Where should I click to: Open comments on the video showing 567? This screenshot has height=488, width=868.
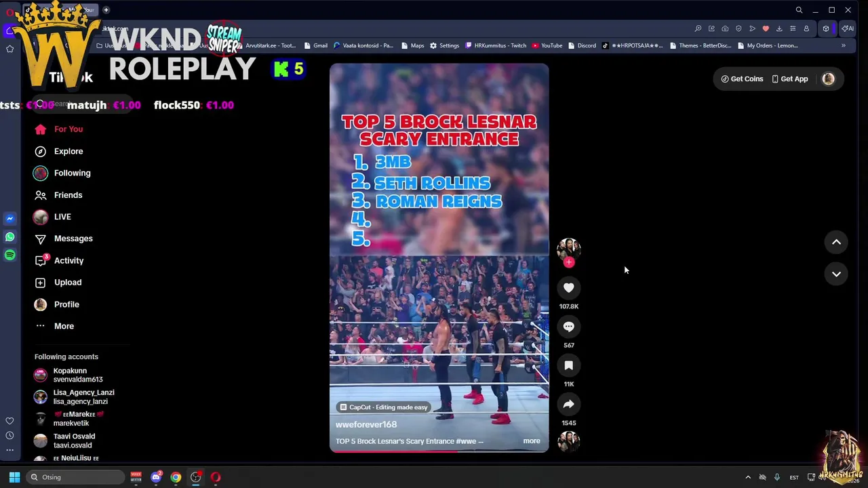tap(568, 327)
